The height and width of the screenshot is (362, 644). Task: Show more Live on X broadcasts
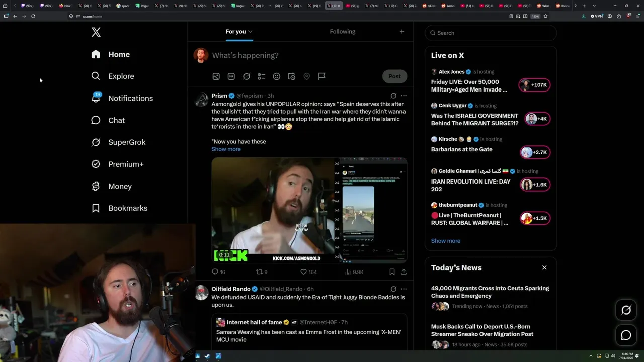point(446,241)
